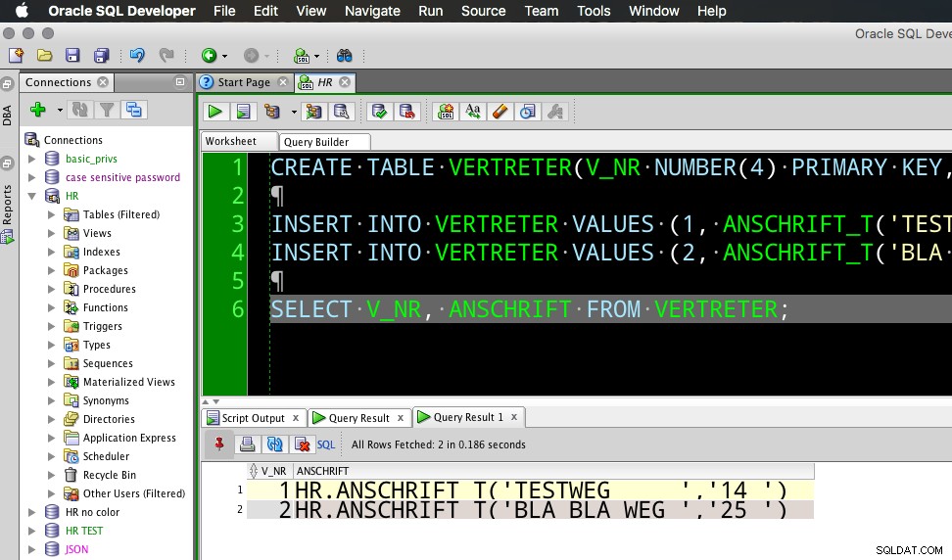Screen dimensions: 952x560
Task: Switch to the Start Page tab
Action: pyautogui.click(x=244, y=82)
